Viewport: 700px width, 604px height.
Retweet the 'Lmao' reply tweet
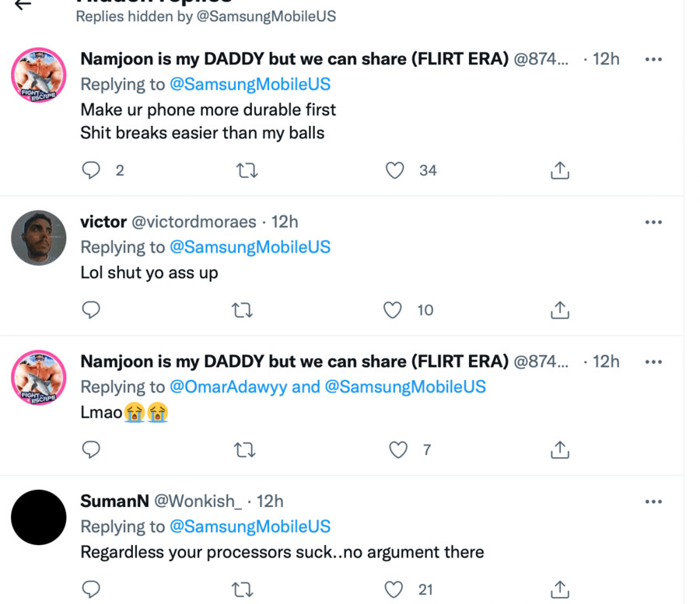pos(244,449)
